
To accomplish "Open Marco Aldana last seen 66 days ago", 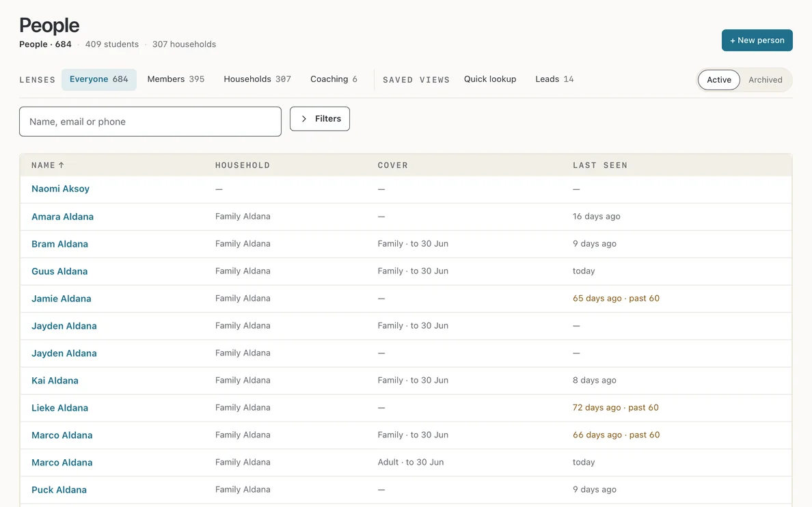I will (62, 435).
